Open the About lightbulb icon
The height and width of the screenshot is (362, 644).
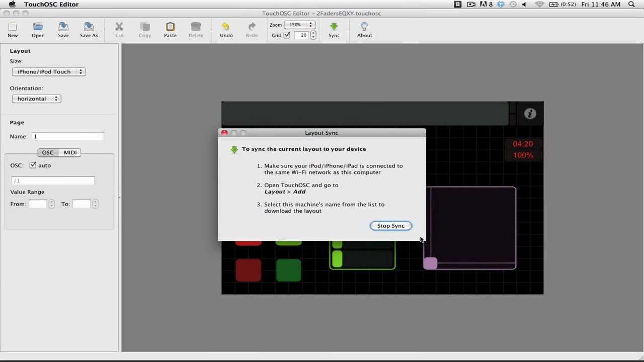pyautogui.click(x=364, y=27)
